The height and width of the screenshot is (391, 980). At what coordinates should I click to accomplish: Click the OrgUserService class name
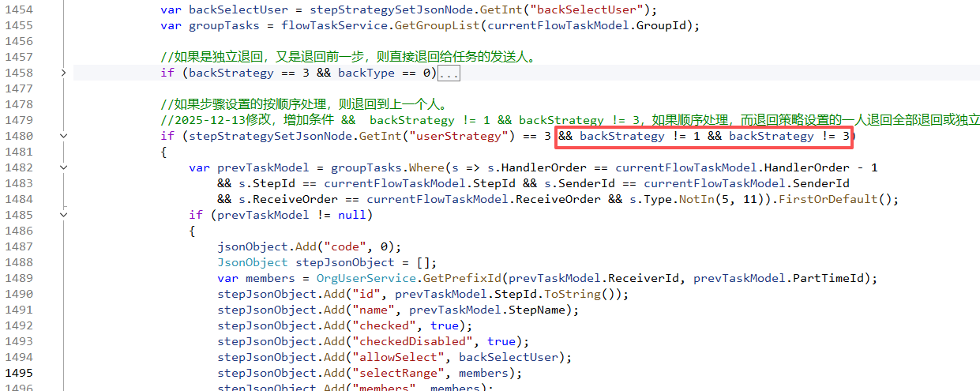(355, 278)
